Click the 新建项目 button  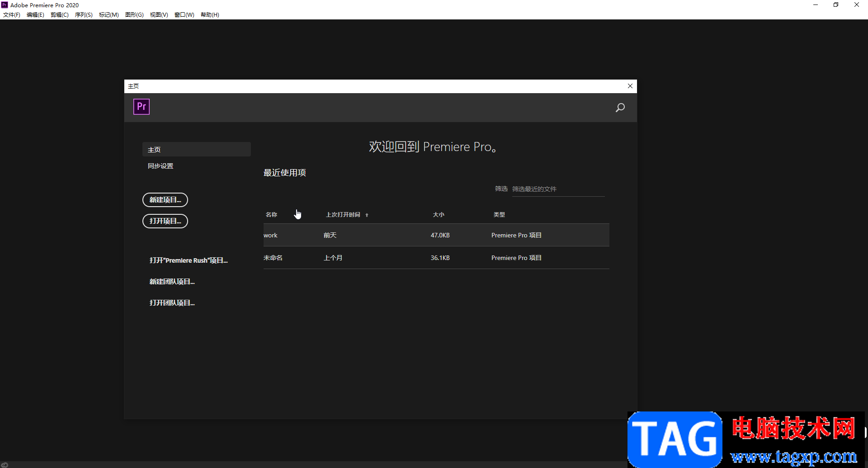click(x=165, y=200)
